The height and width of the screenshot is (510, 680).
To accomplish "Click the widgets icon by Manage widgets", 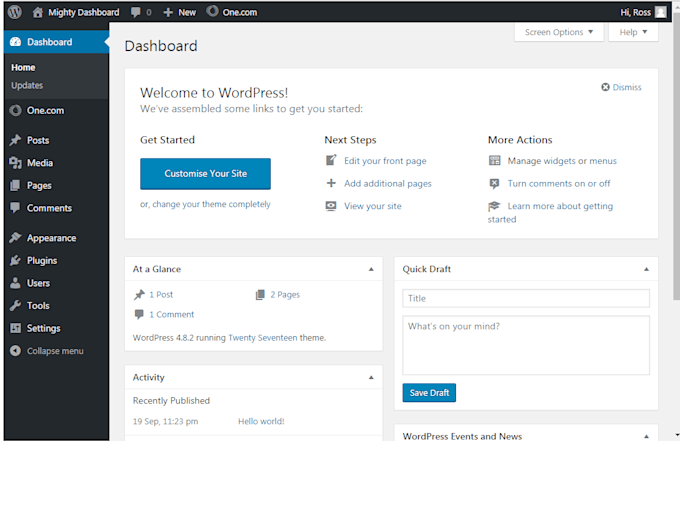I will pos(494,160).
